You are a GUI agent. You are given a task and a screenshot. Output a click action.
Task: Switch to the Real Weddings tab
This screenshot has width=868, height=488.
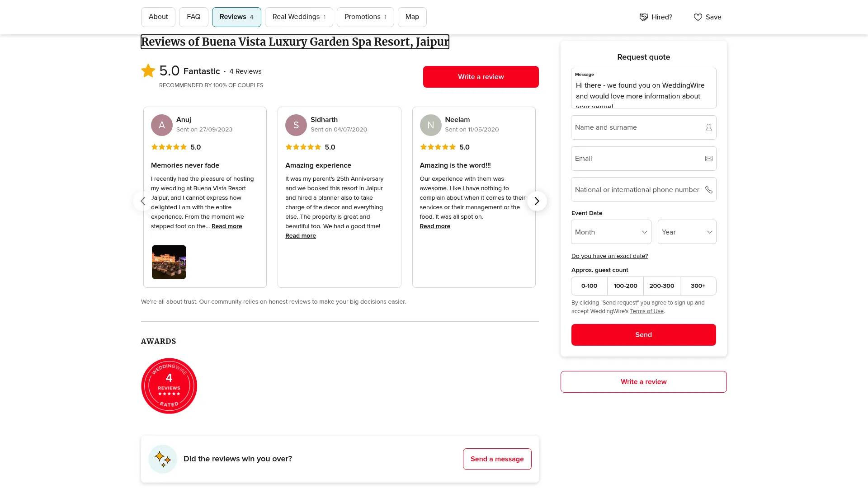pyautogui.click(x=299, y=17)
